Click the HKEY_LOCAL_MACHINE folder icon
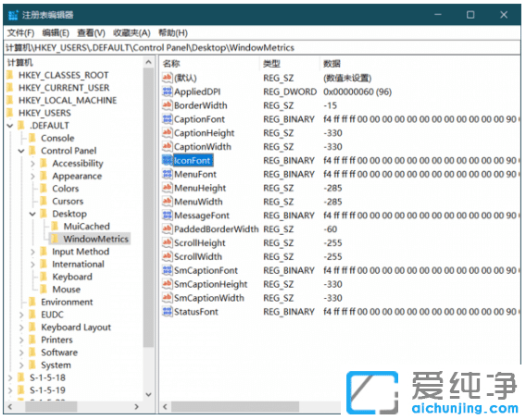The height and width of the screenshot is (420, 526). click(10, 100)
